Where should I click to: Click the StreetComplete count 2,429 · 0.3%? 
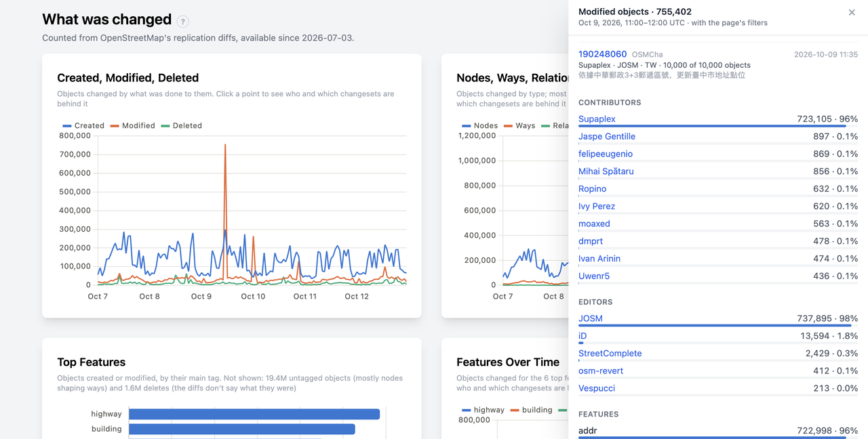(832, 354)
